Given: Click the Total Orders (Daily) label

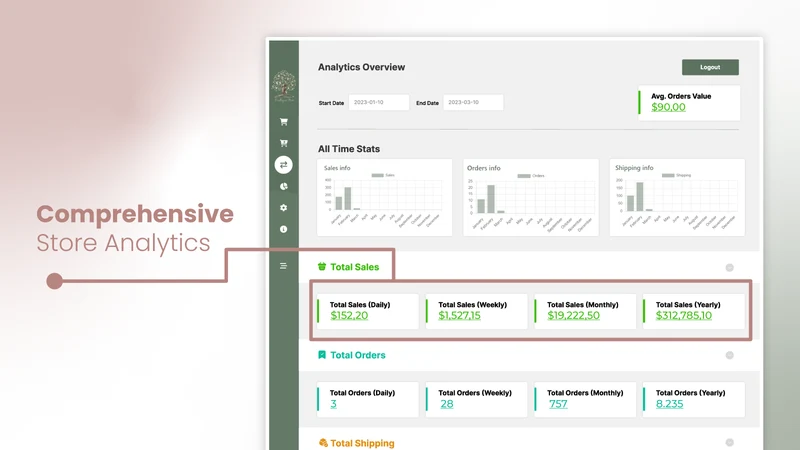Looking at the screenshot, I should point(362,393).
